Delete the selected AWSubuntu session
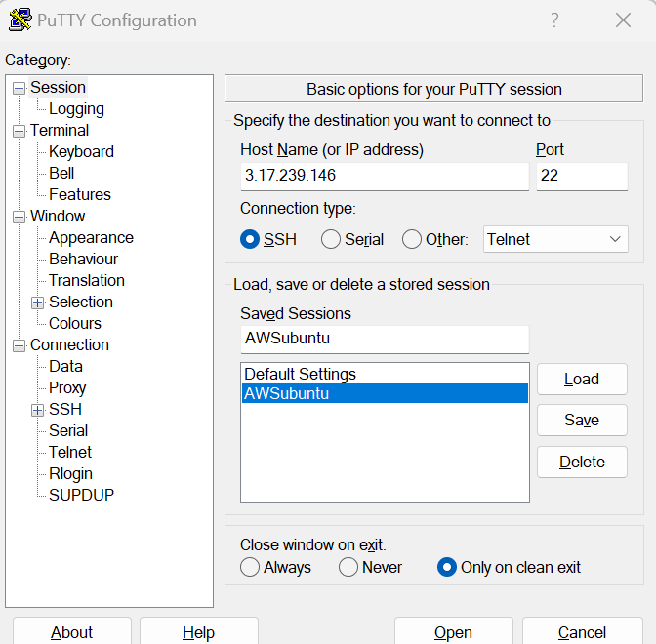Viewport: 656px width, 644px height. 582,463
